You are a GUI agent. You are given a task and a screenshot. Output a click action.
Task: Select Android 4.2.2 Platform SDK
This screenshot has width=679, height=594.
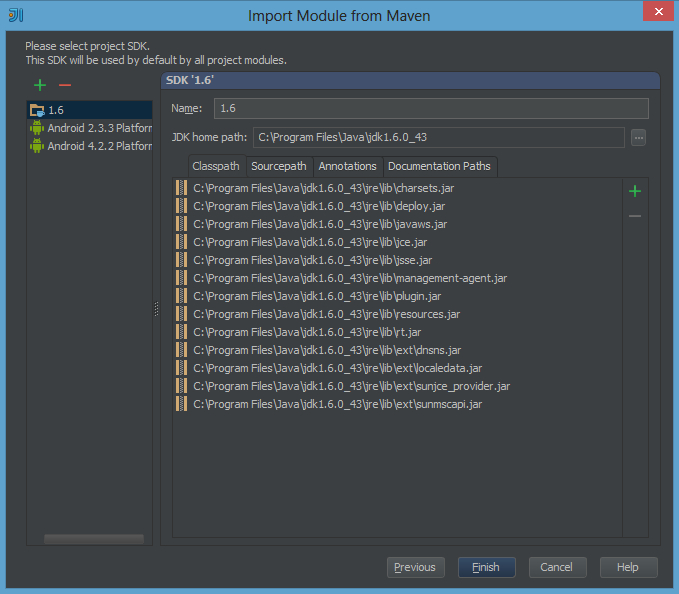[90, 146]
